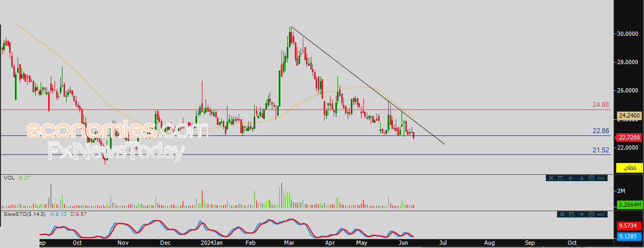644x248 pixels.
Task: Click the K:9.13 stochastic value
Action: point(57,214)
